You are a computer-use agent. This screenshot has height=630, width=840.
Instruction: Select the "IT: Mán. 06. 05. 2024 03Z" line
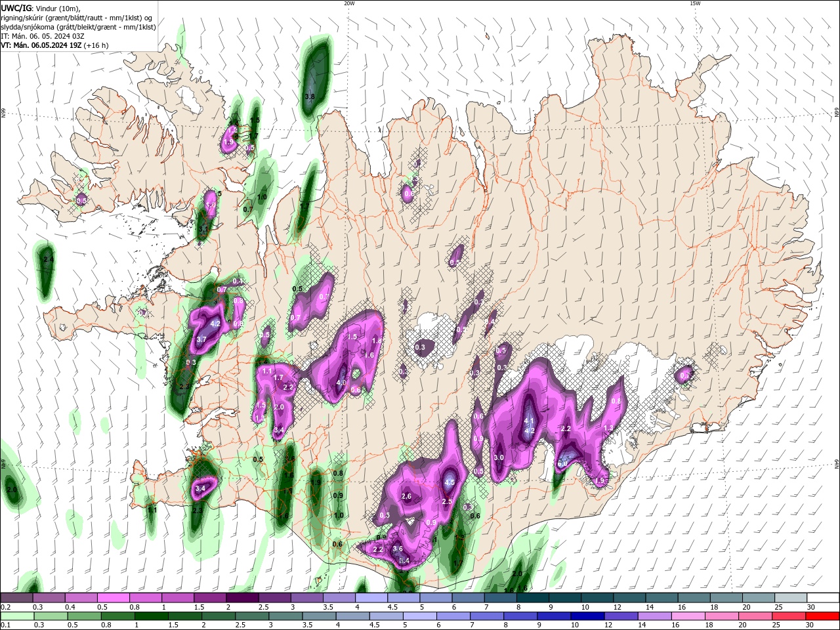pos(41,36)
